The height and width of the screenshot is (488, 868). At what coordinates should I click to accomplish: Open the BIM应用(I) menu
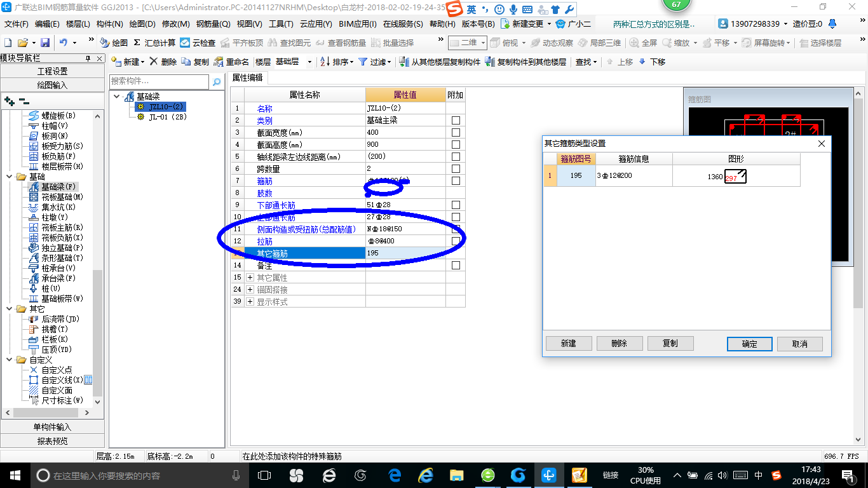(x=357, y=24)
